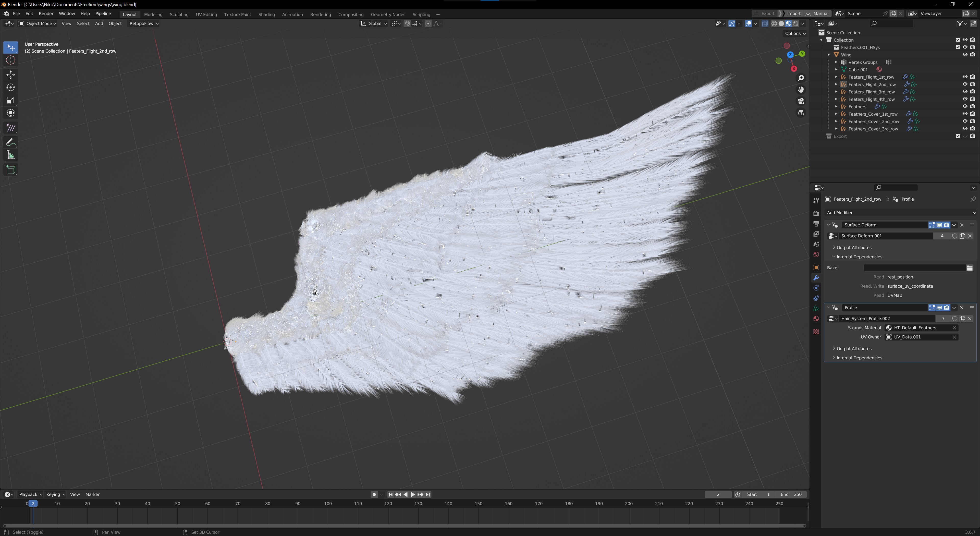
Task: Click the End frame 250 field
Action: tap(791, 495)
